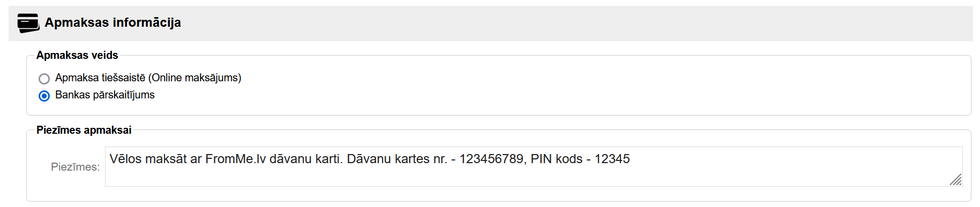Click the notes textarea resize handle
The width and height of the screenshot is (980, 207).
coord(956,180)
